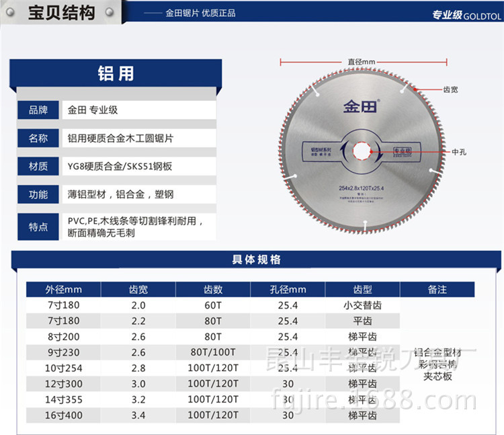Viewport: 504px width, 435px height.
Task: Click the 齿宽 callout label beside the blade
Action: [450, 89]
